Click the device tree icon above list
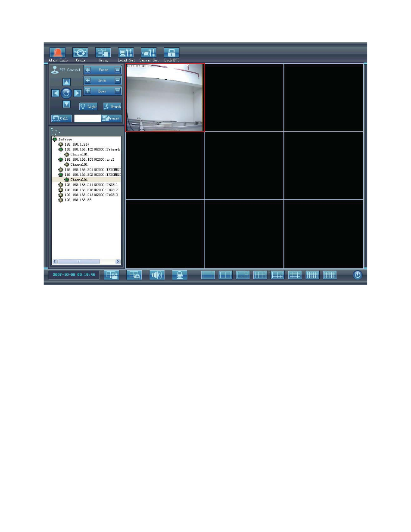This screenshot has height=532, width=411. point(55,131)
